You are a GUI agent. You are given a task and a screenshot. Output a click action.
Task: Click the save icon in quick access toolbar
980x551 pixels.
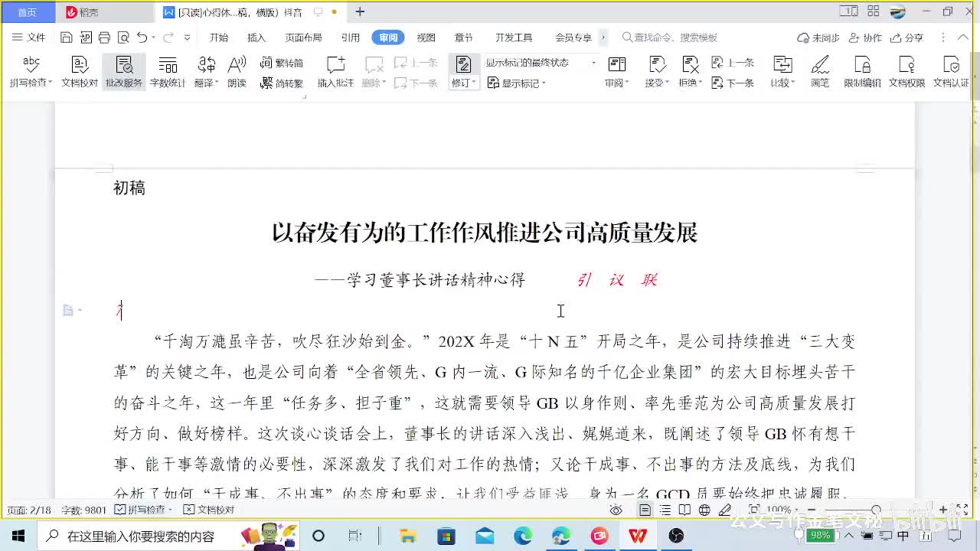click(67, 37)
